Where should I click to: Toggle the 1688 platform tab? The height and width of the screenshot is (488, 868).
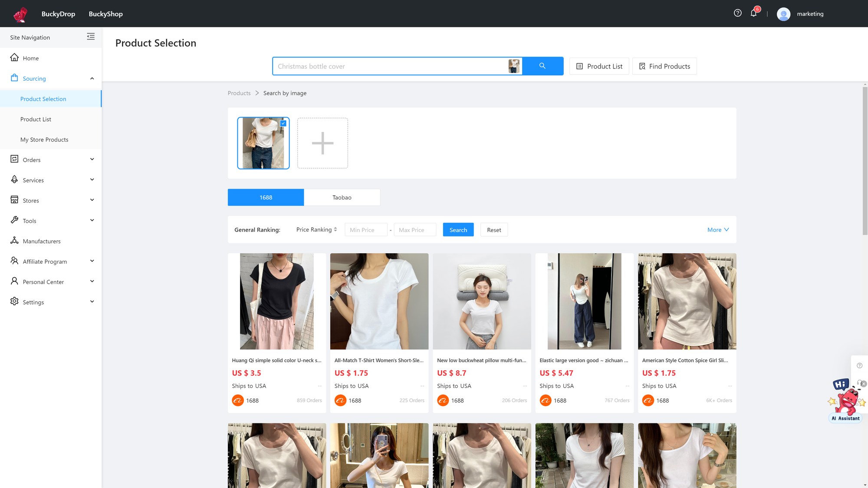(x=266, y=197)
